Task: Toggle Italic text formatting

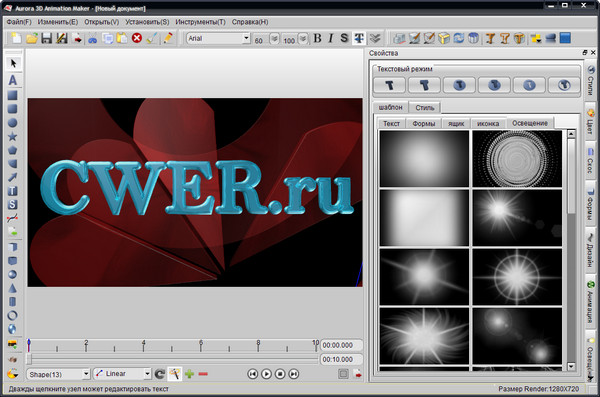Action: (331, 38)
